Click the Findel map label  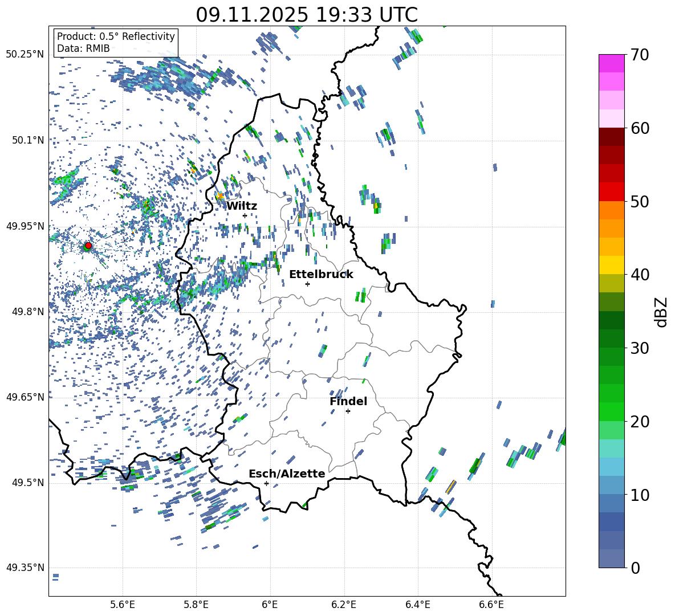348,401
